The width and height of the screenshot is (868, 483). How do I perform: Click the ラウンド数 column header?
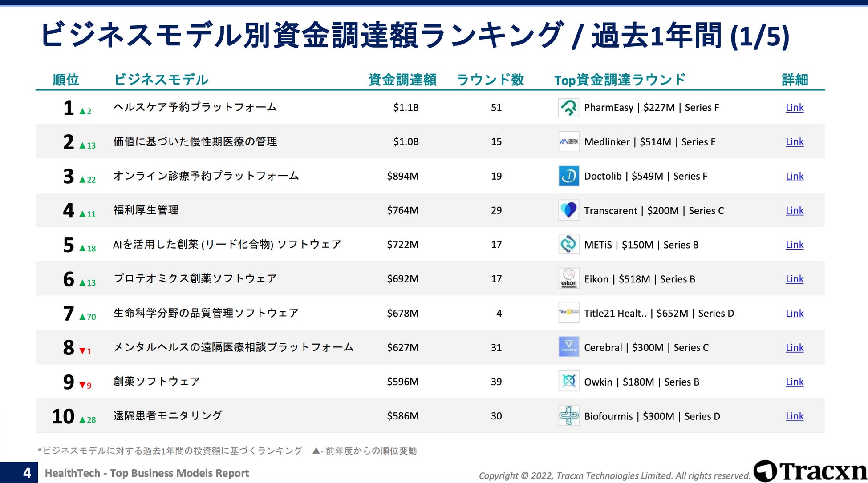tap(490, 80)
